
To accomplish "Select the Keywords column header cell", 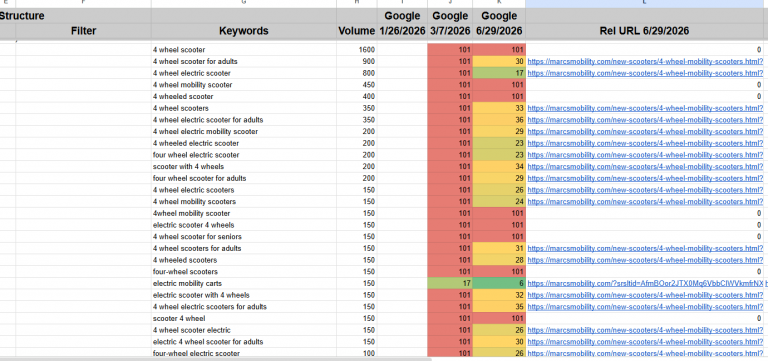I will 243,31.
